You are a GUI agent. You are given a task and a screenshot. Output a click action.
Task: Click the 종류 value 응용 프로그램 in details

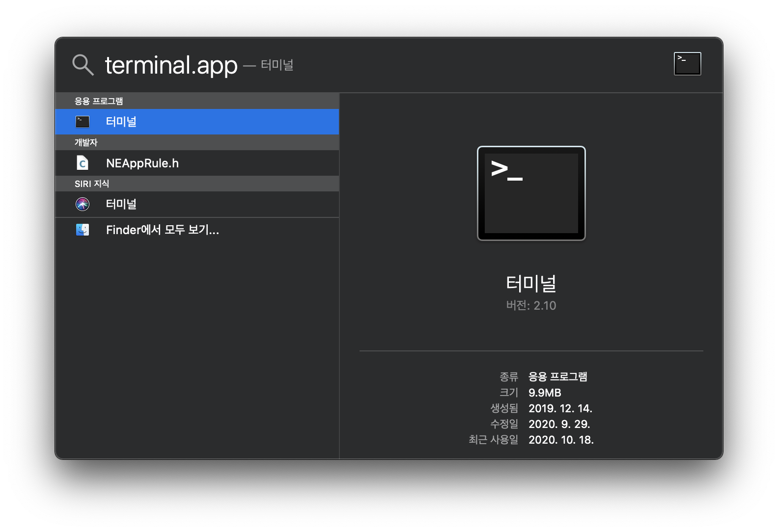[x=558, y=376]
